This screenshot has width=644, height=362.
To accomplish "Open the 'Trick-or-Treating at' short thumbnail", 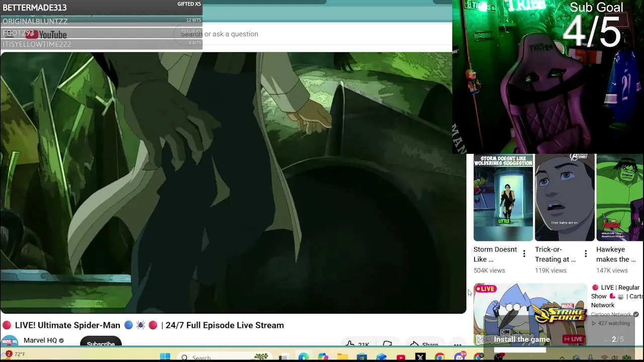I will coord(565,198).
